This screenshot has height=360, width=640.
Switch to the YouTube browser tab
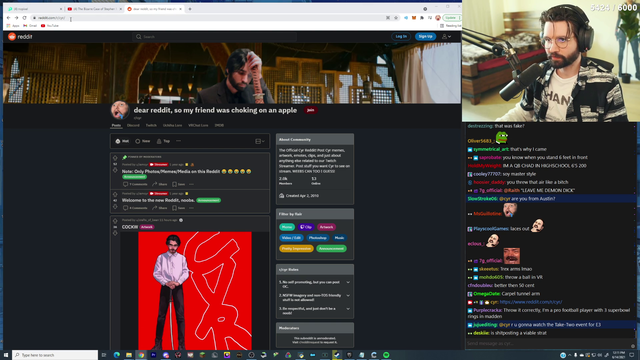pyautogui.click(x=94, y=9)
